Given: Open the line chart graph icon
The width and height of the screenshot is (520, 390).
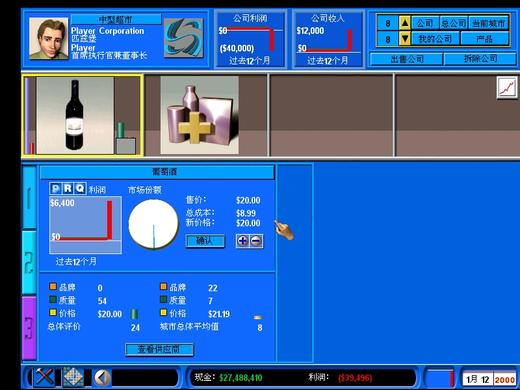Looking at the screenshot, I should [507, 88].
